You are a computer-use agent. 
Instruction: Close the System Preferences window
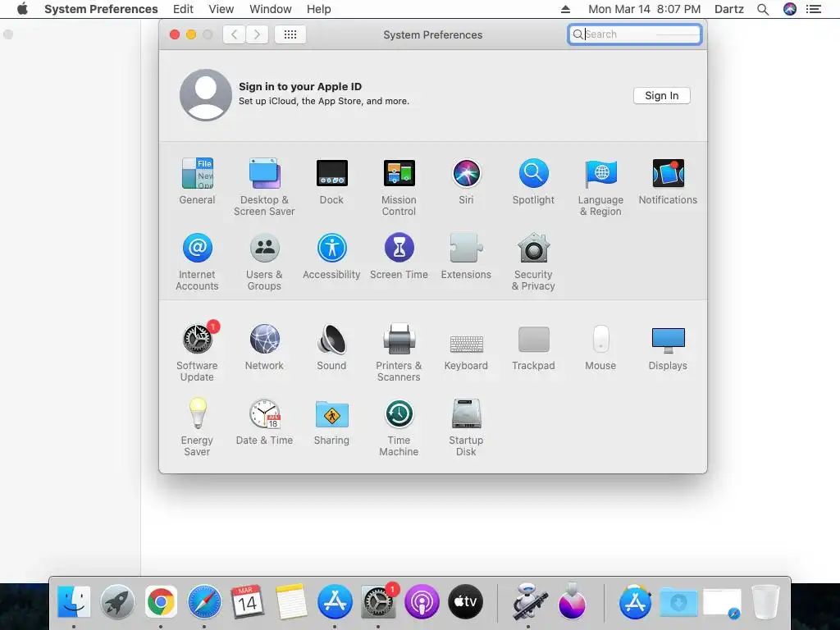[x=175, y=34]
